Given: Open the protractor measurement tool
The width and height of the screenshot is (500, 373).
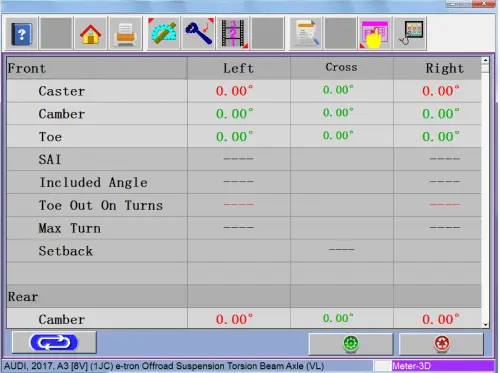Looking at the screenshot, I should coord(164,34).
